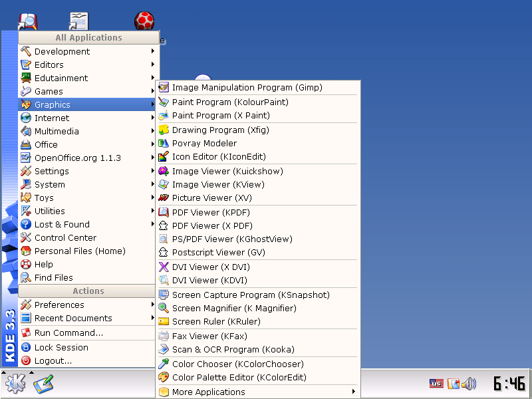Click the KolourPaint paint program icon
Image resolution: width=532 pixels, height=399 pixels.
click(164, 102)
